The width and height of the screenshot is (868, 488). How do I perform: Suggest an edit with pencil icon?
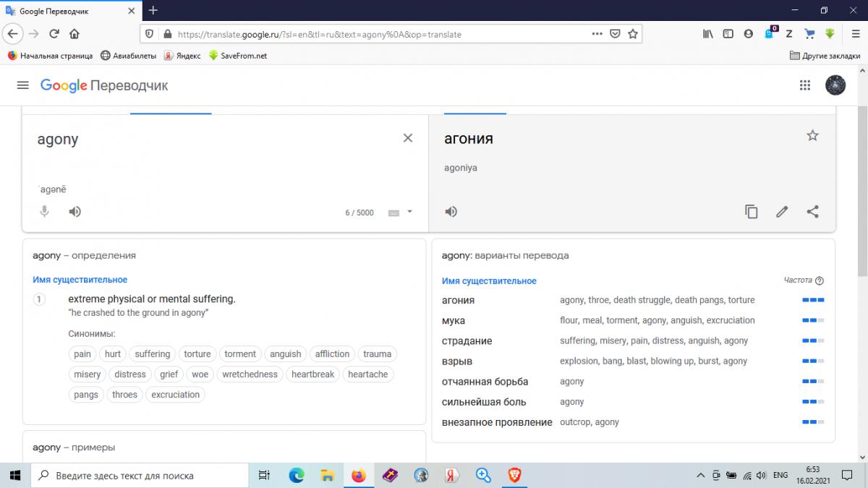click(782, 212)
